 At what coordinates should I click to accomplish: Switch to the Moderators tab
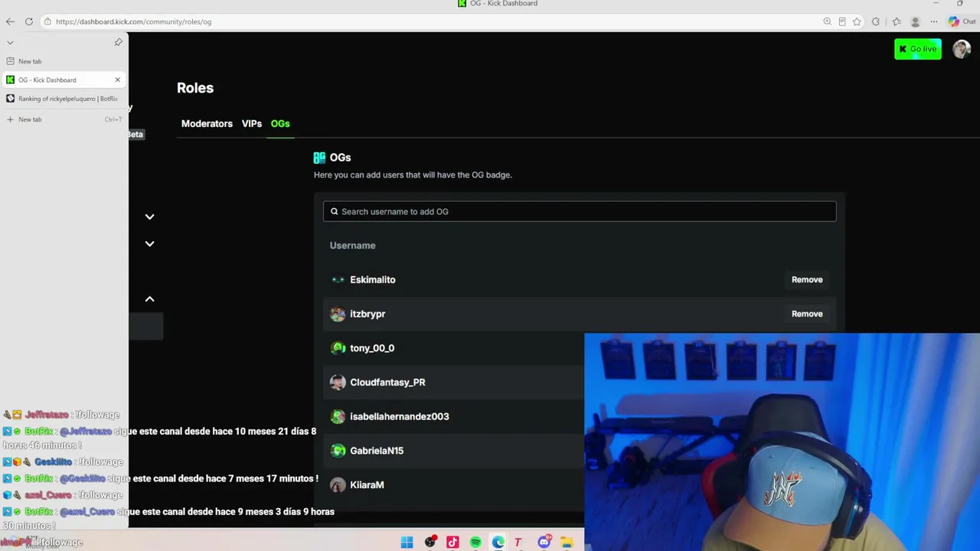click(x=207, y=123)
